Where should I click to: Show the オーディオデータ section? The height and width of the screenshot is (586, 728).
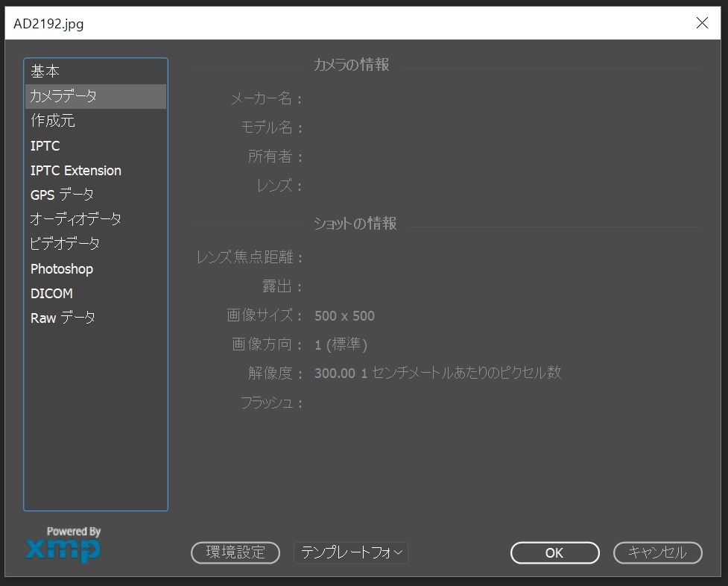tap(76, 219)
